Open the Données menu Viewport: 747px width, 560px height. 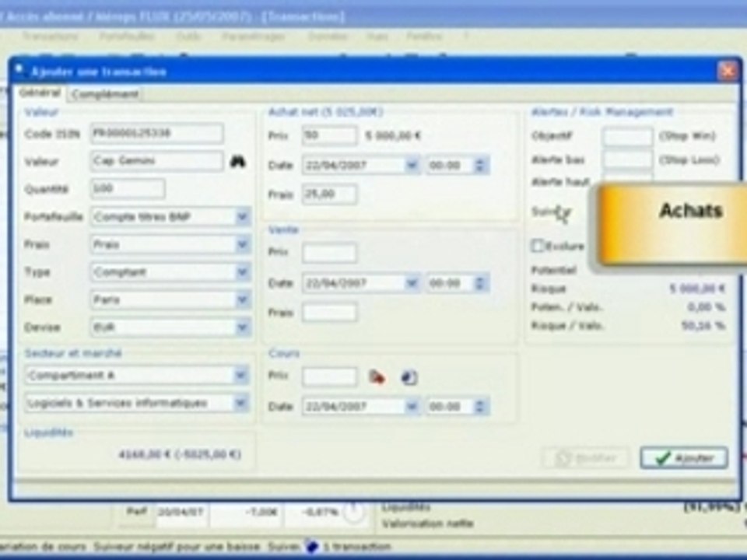tap(328, 37)
